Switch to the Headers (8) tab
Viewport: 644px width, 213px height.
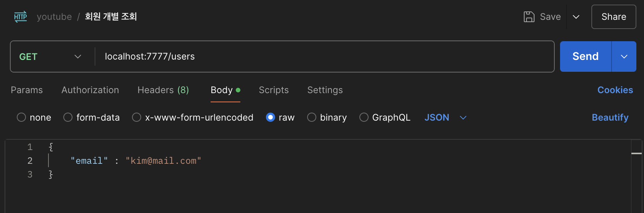point(163,90)
